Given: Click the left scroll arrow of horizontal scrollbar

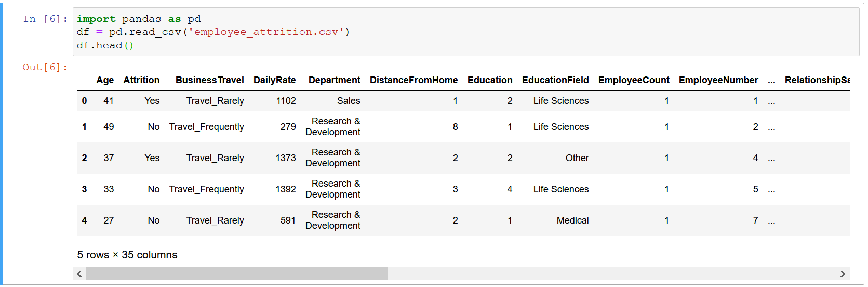Looking at the screenshot, I should [x=79, y=273].
